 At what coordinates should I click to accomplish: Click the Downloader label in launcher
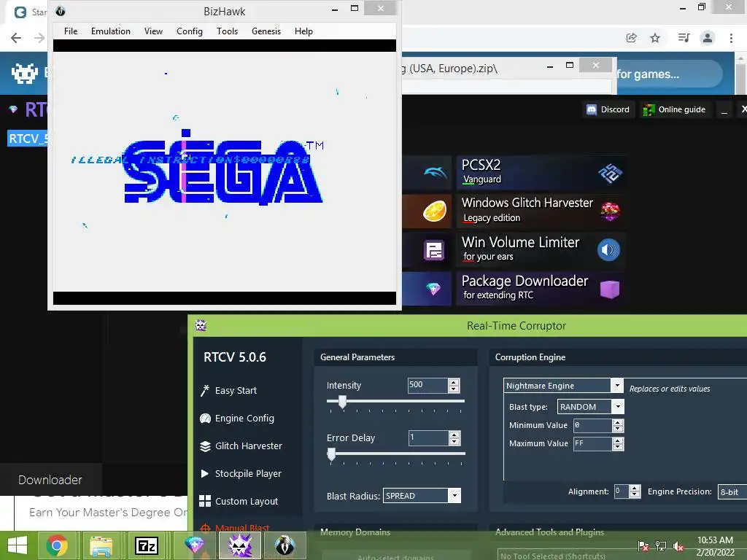(x=50, y=480)
